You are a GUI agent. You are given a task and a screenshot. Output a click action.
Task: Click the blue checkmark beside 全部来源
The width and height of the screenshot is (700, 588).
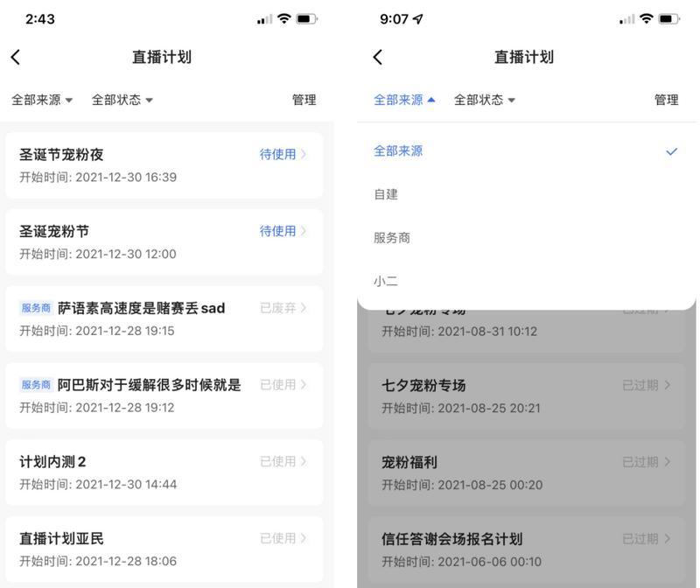671,151
